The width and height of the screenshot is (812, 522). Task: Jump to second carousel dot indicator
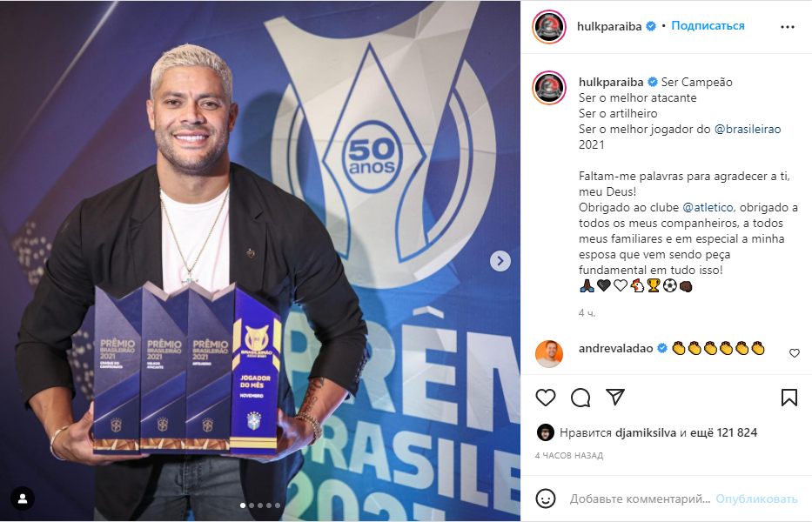point(252,505)
